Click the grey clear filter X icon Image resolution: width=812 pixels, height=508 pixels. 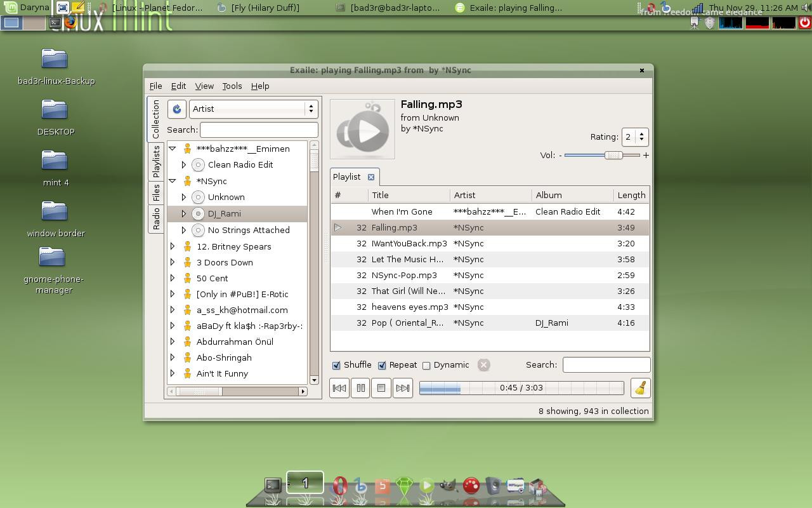tap(483, 365)
